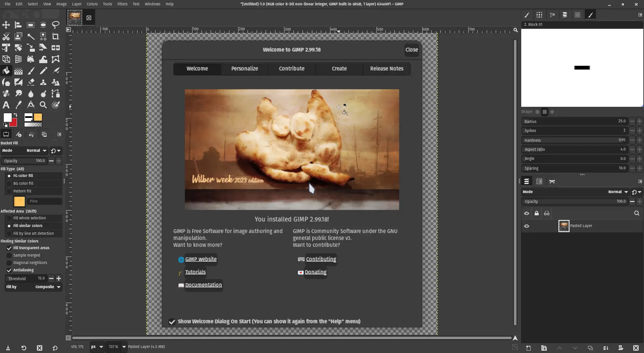Select the Bucket Fill tool

tap(6, 71)
